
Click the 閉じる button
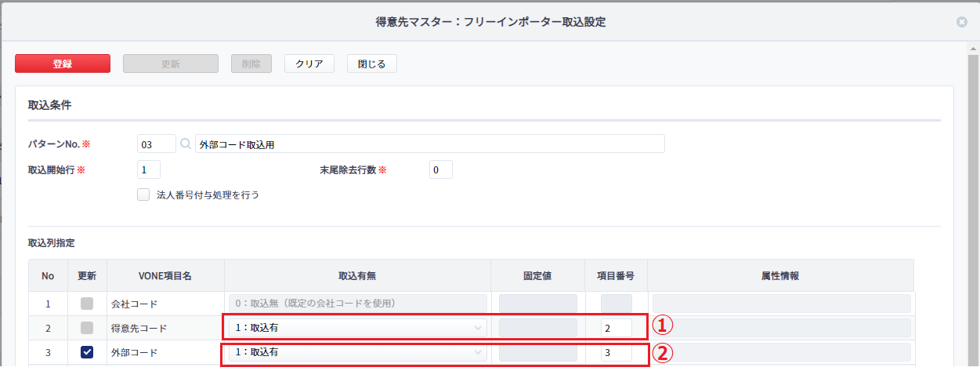pyautogui.click(x=372, y=64)
